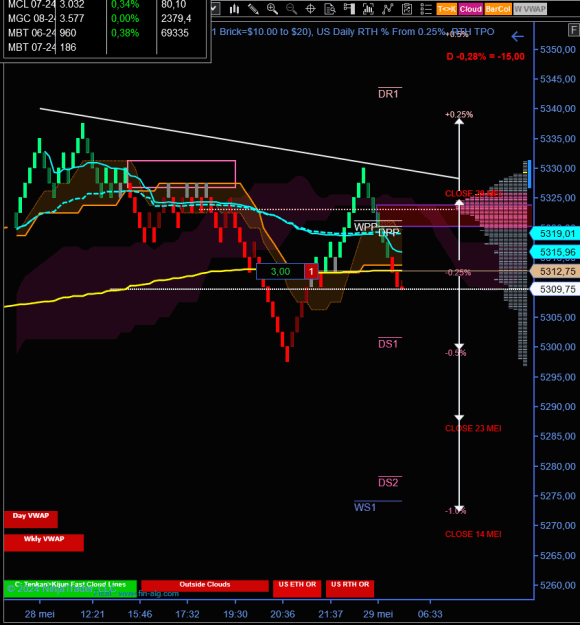Select the 3,00 position marker box
This screenshot has width=580, height=625.
point(281,272)
